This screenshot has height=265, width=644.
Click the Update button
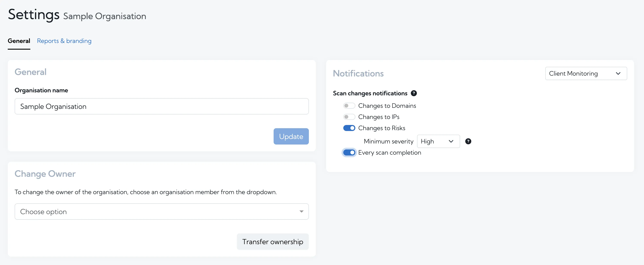coord(291,137)
